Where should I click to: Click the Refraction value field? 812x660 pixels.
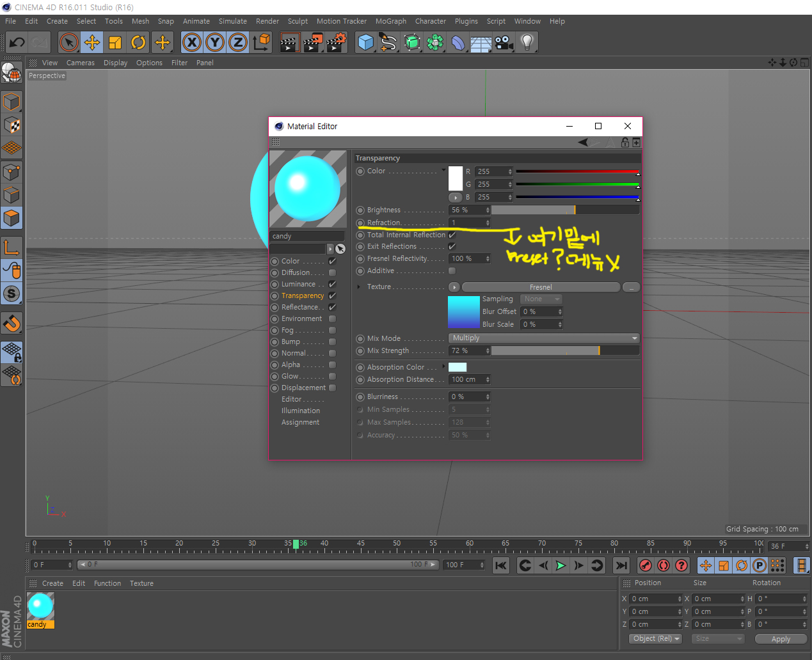pos(470,223)
